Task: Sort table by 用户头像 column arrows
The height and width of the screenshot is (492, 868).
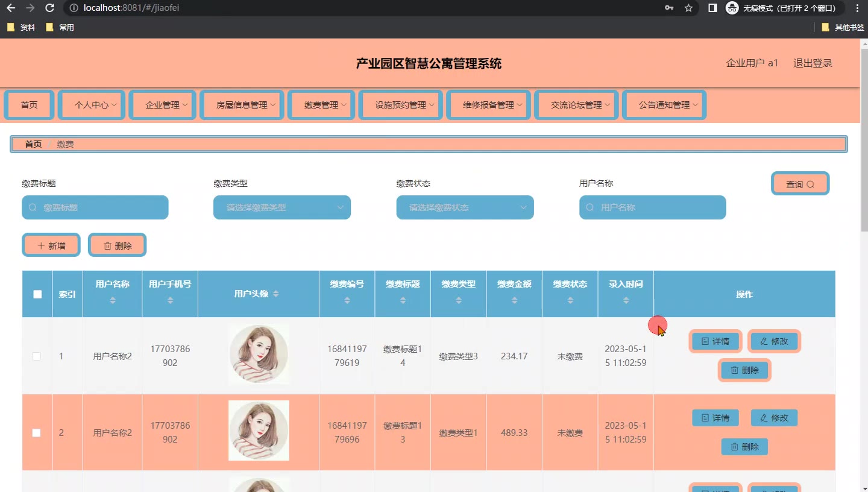Action: 276,294
